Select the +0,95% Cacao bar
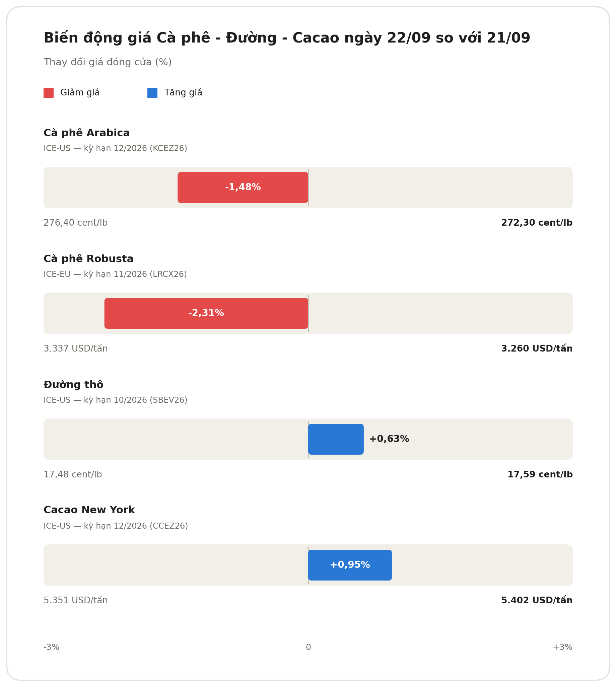The image size is (616, 687). [350, 565]
